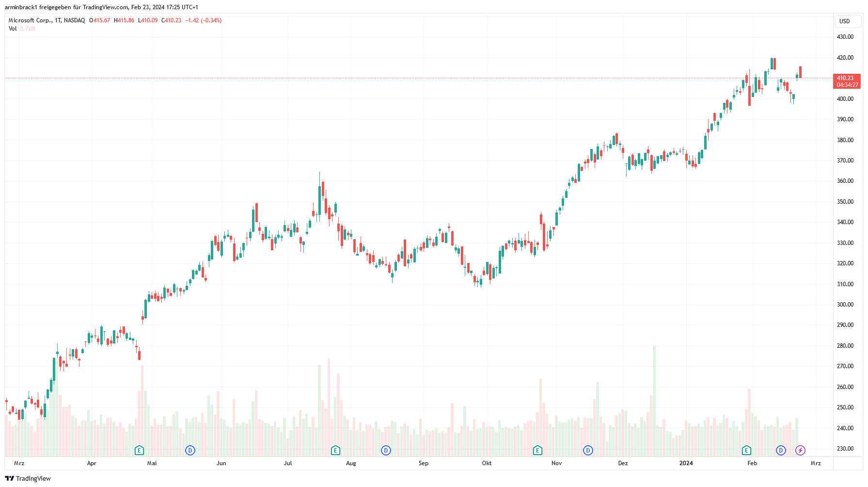Click the TradingView logo at bottom left
Screen dimensions: 868x487
pyautogui.click(x=28, y=478)
